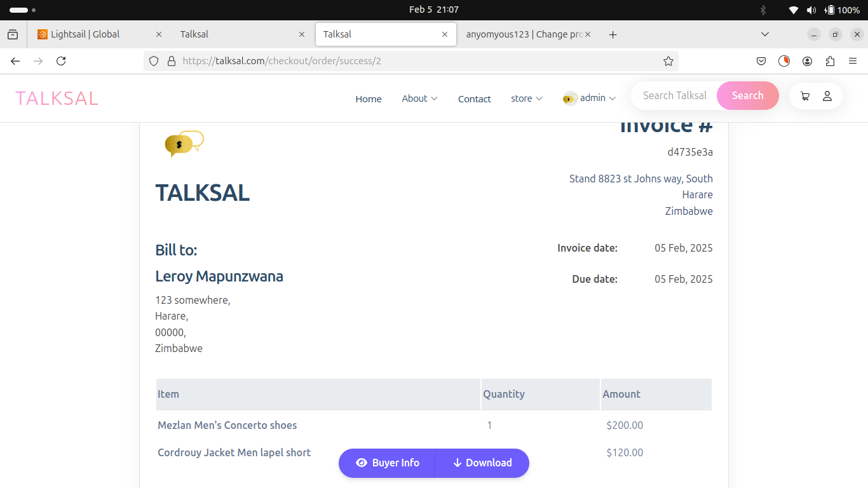
Task: Go back using browser back arrow
Action: coord(15,61)
